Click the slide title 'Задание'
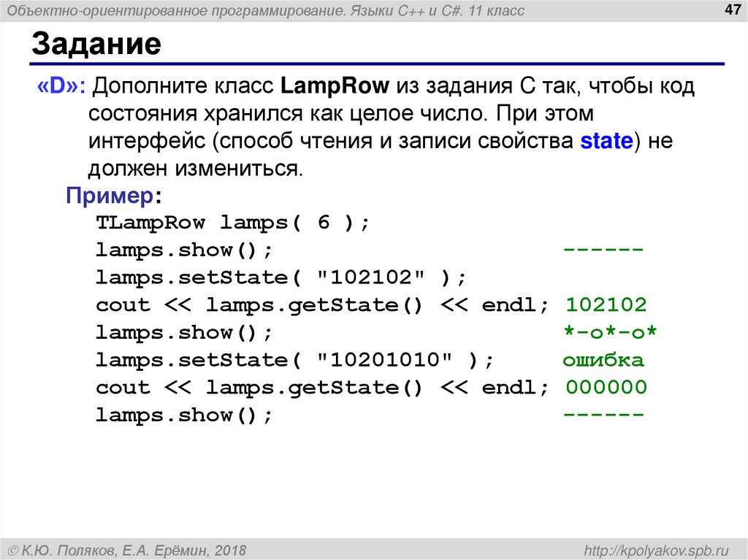The image size is (748, 560). (96, 44)
